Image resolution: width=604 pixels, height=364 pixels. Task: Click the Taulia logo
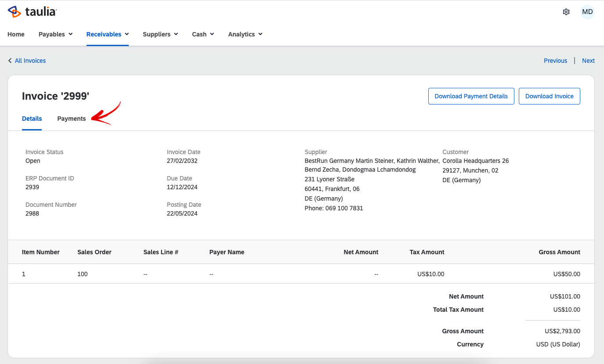pyautogui.click(x=32, y=12)
